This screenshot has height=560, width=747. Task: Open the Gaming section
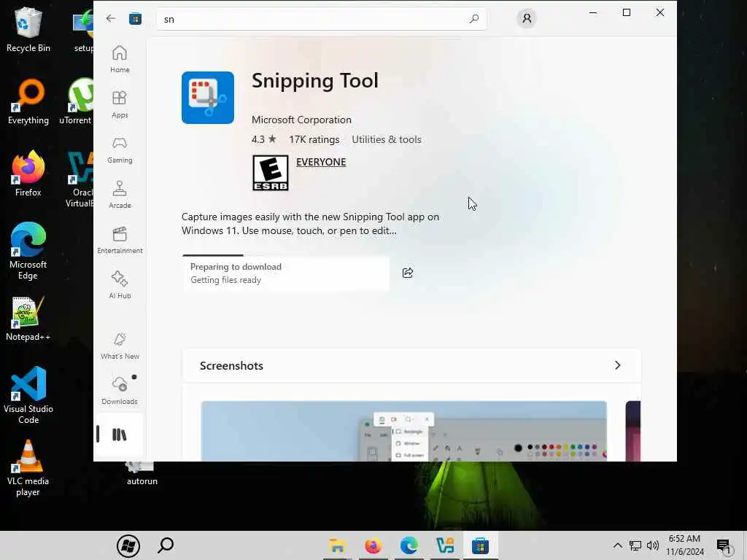pos(120,149)
